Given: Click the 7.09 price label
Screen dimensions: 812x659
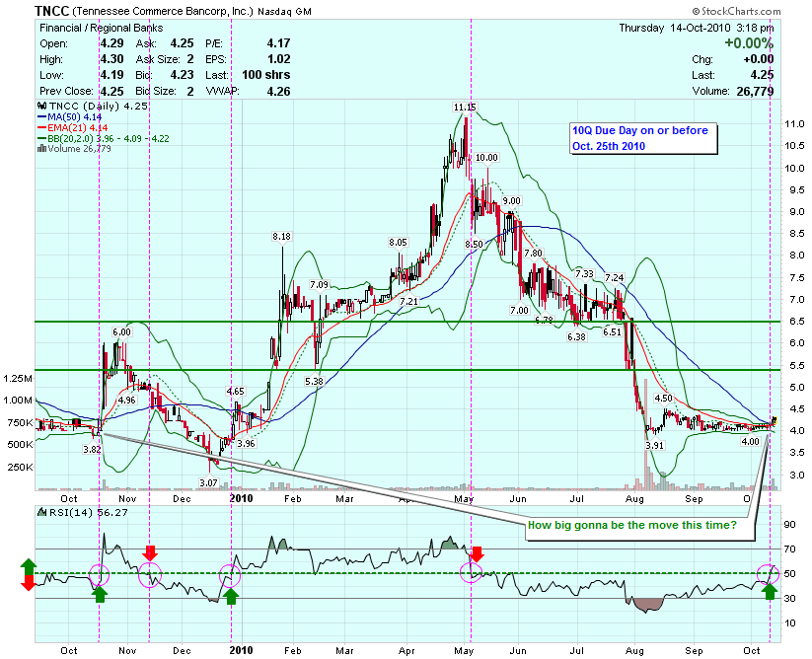Looking at the screenshot, I should point(320,284).
